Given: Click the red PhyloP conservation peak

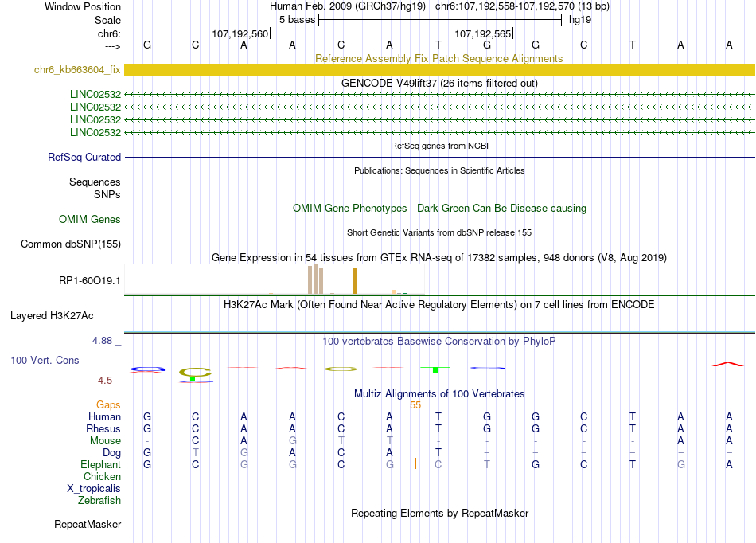Looking at the screenshot, I should 728,364.
